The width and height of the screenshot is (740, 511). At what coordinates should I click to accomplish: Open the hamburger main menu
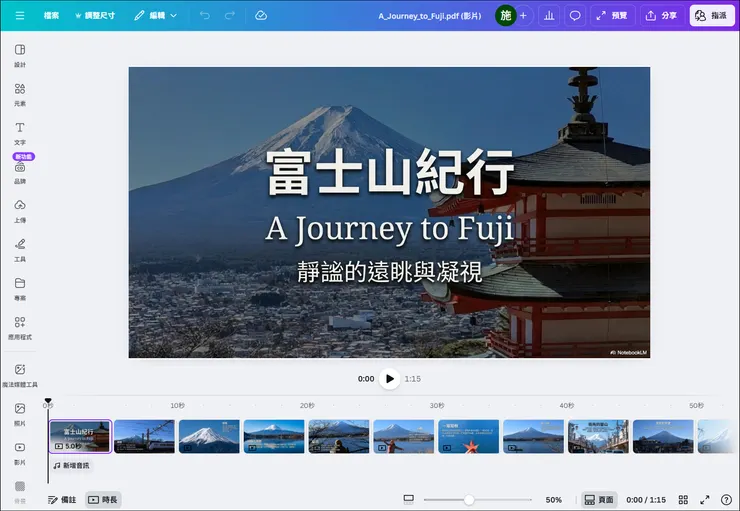coord(20,16)
